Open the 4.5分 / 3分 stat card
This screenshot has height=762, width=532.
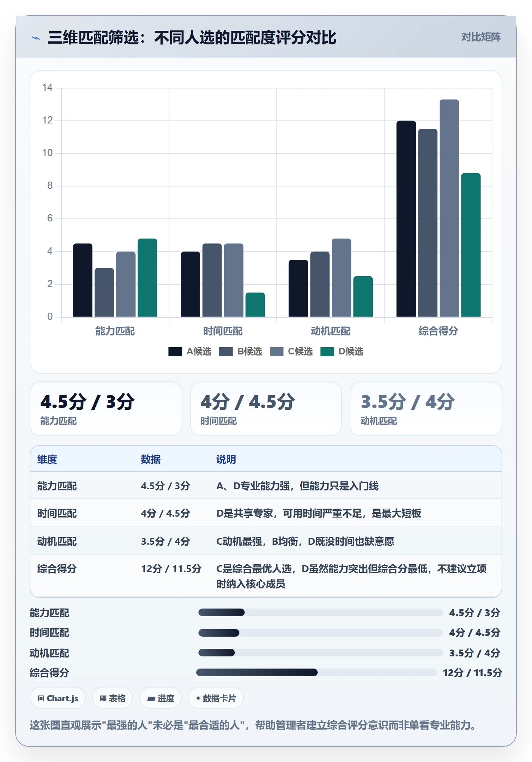point(106,409)
